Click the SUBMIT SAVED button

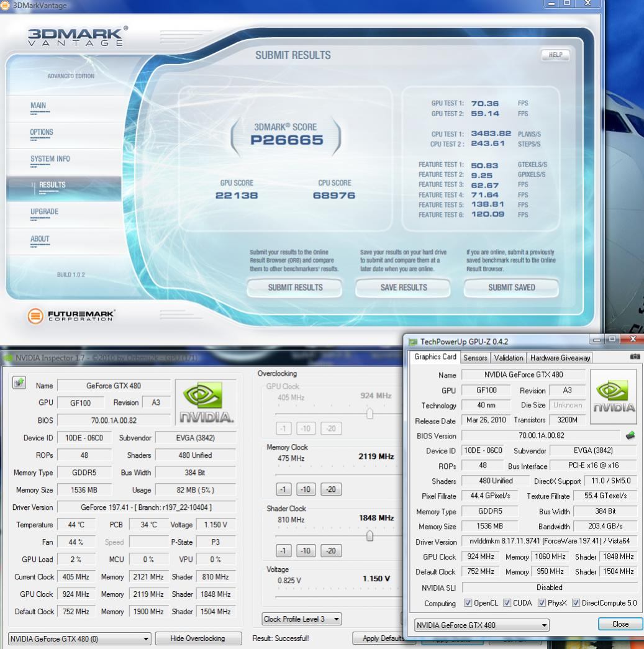click(x=511, y=288)
